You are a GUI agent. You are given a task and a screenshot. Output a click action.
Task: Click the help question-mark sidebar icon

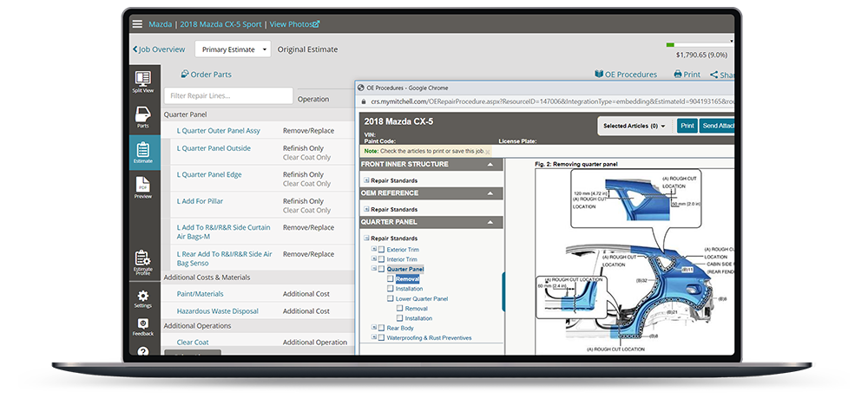[x=143, y=351]
